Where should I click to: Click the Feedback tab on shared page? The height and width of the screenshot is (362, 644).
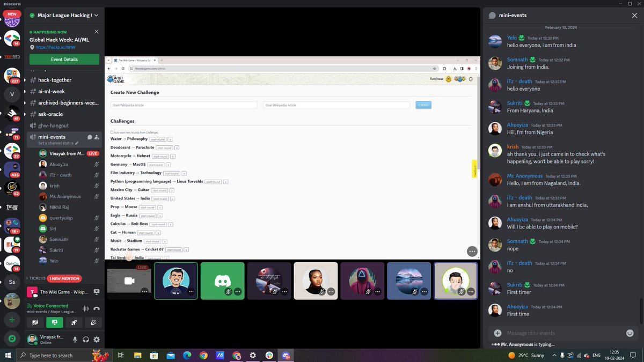(x=474, y=169)
